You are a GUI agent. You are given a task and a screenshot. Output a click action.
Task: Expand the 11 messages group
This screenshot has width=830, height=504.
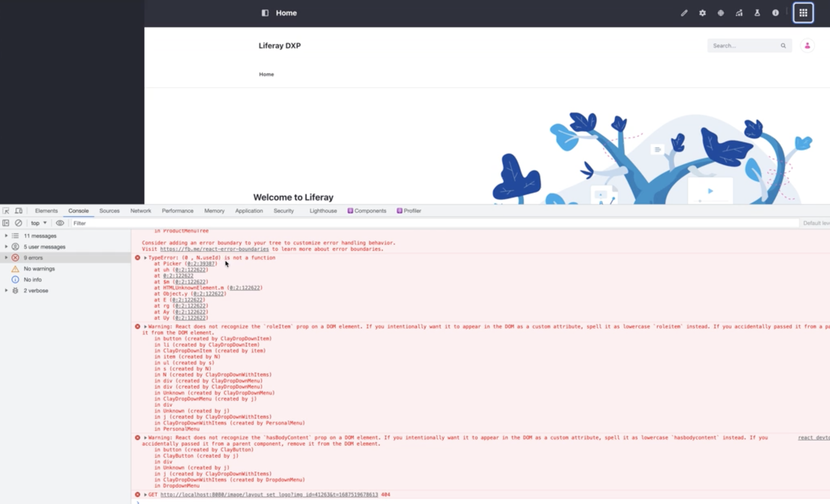click(6, 236)
